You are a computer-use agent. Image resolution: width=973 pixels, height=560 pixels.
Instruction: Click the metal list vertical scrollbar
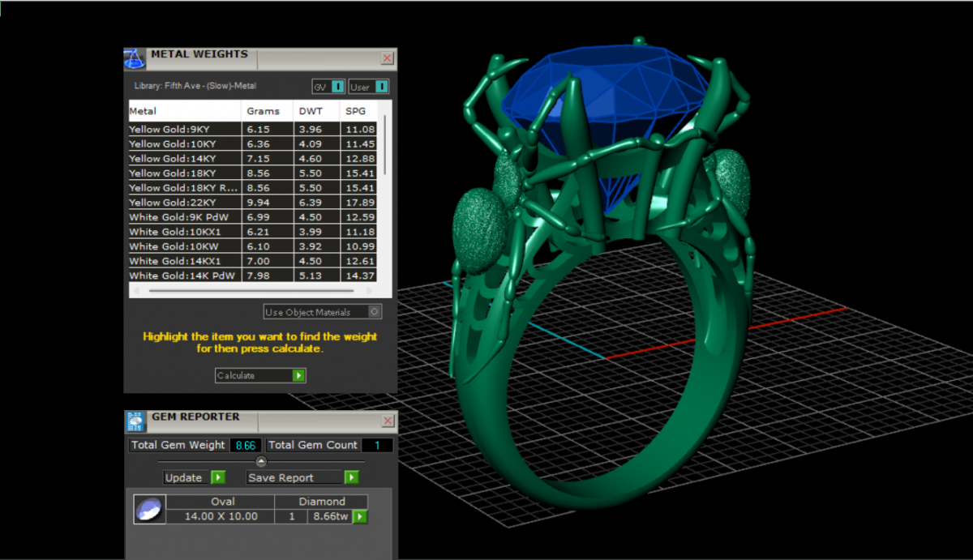click(384, 144)
